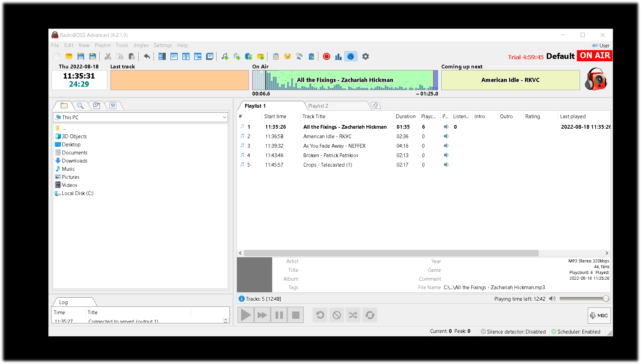Click the ON AIR button
This screenshot has height=364, width=641.
click(x=595, y=56)
